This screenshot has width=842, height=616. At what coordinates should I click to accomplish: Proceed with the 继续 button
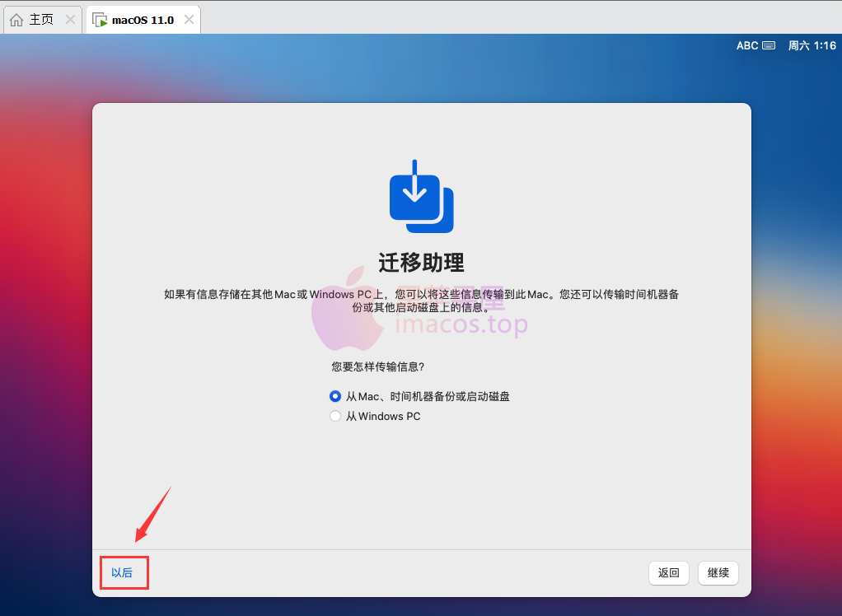[718, 573]
